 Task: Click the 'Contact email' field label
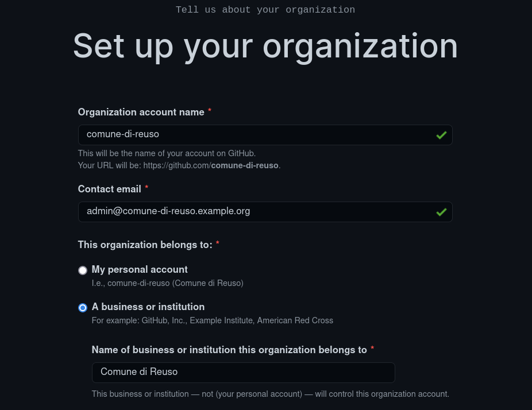[109, 189]
